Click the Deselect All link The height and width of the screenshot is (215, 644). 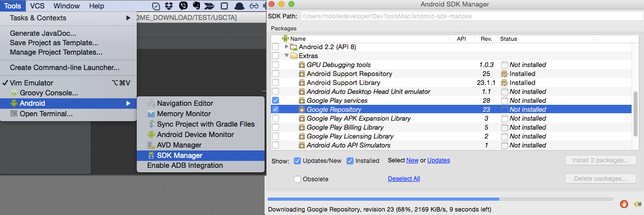[404, 179]
